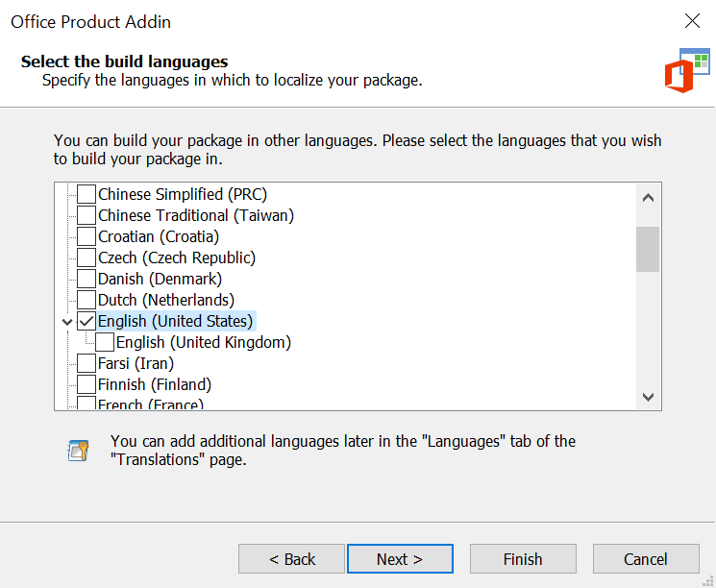Select the Finnish (Finland) label

click(x=155, y=384)
